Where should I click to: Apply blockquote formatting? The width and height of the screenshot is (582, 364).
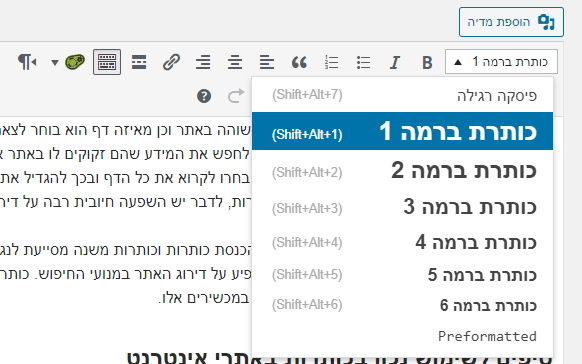coord(299,62)
